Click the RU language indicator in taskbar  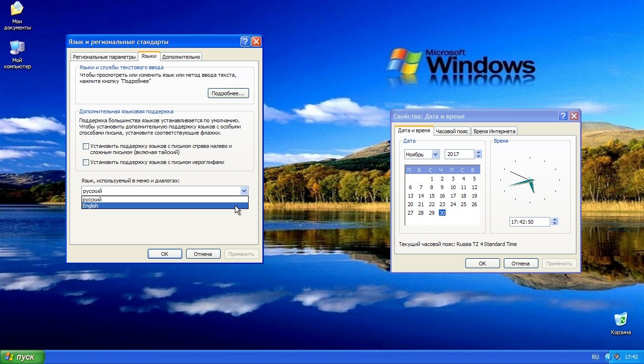pos(595,357)
